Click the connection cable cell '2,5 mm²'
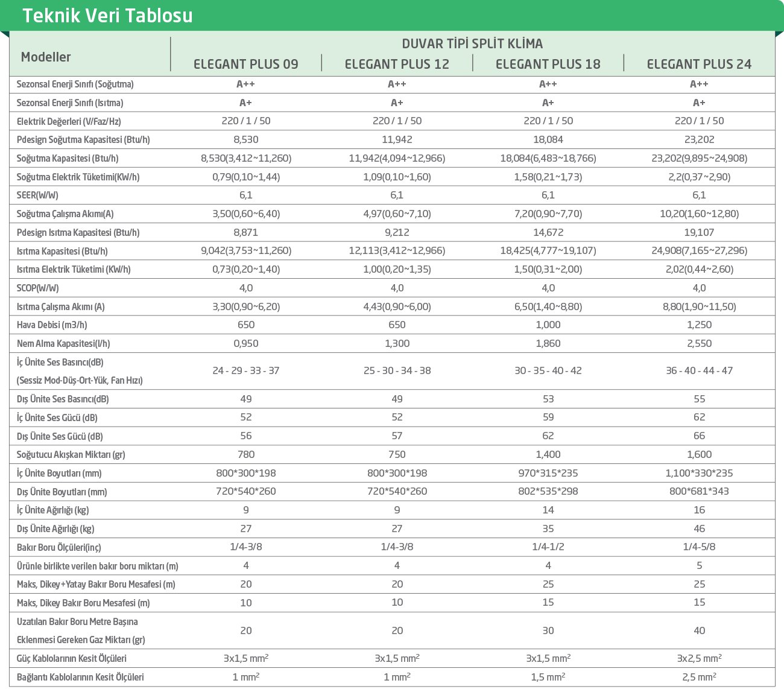 pos(700,677)
